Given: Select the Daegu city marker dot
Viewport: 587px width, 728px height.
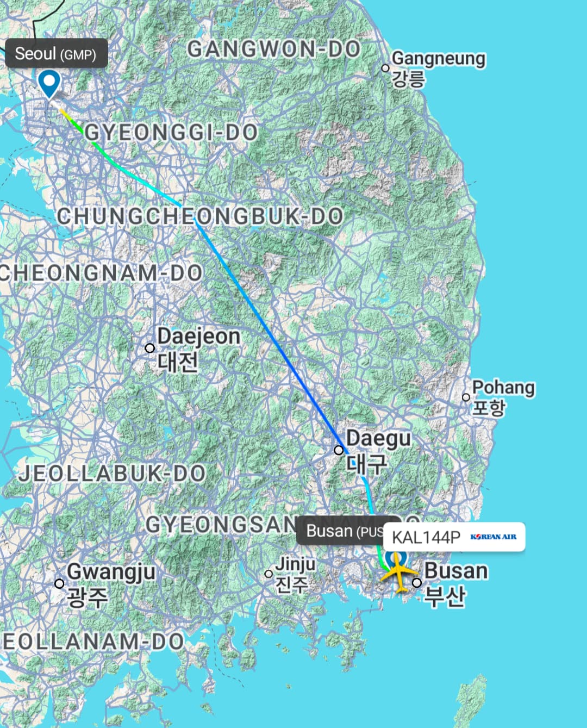Looking at the screenshot, I should 339,450.
